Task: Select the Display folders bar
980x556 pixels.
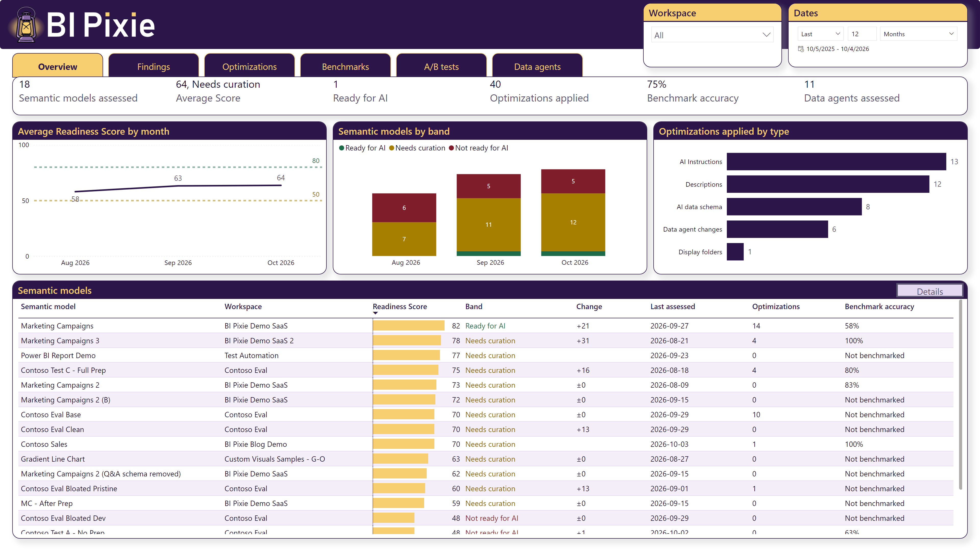Action: point(735,252)
